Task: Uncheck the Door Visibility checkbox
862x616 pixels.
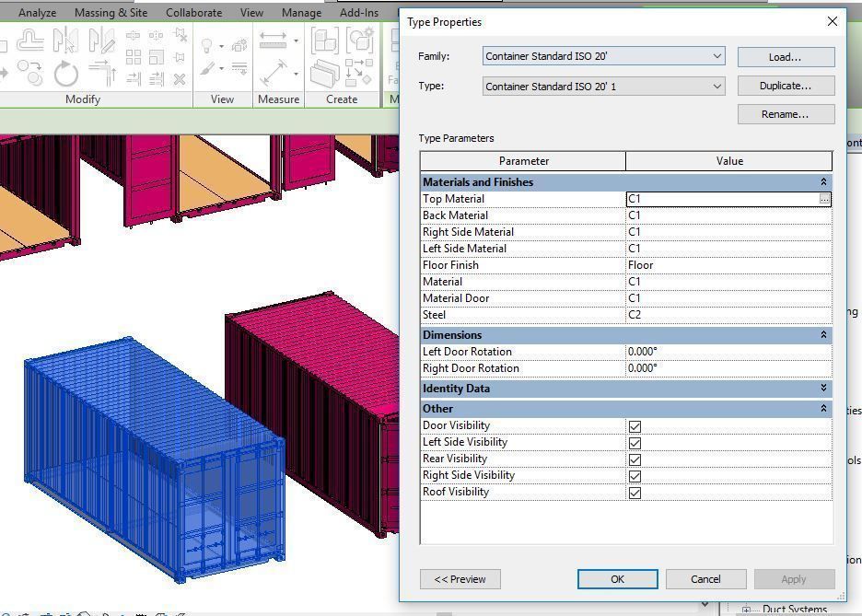Action: [x=635, y=426]
